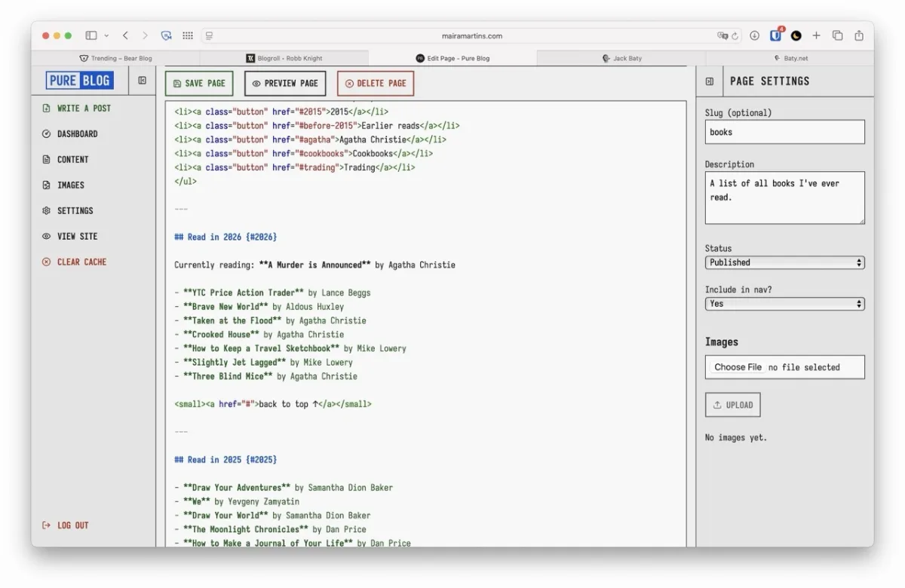This screenshot has width=905, height=588.
Task: Click the blue shield extension icon
Action: 167,35
